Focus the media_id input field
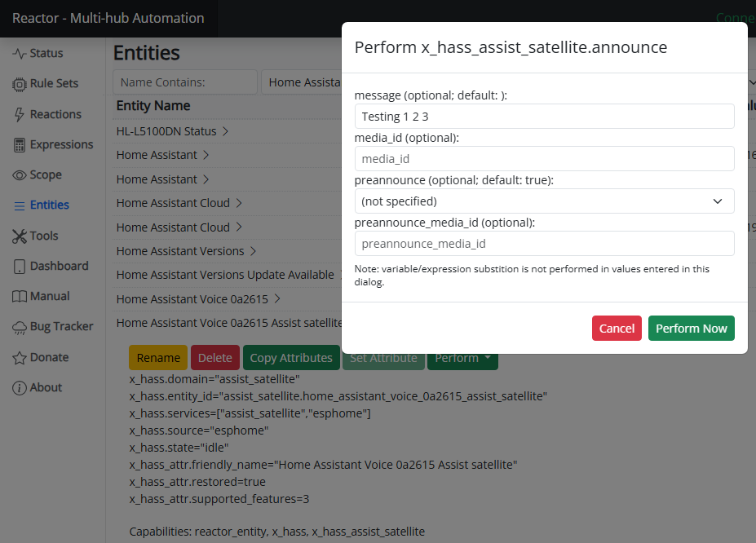Image resolution: width=756 pixels, height=543 pixels. pos(544,158)
